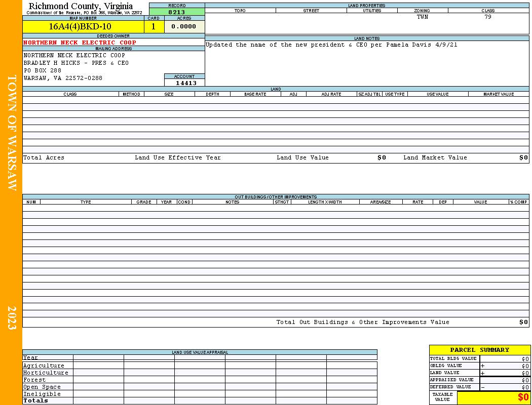Click the BASE RATE column header
This screenshot has height=405, width=532.
pyautogui.click(x=255, y=94)
